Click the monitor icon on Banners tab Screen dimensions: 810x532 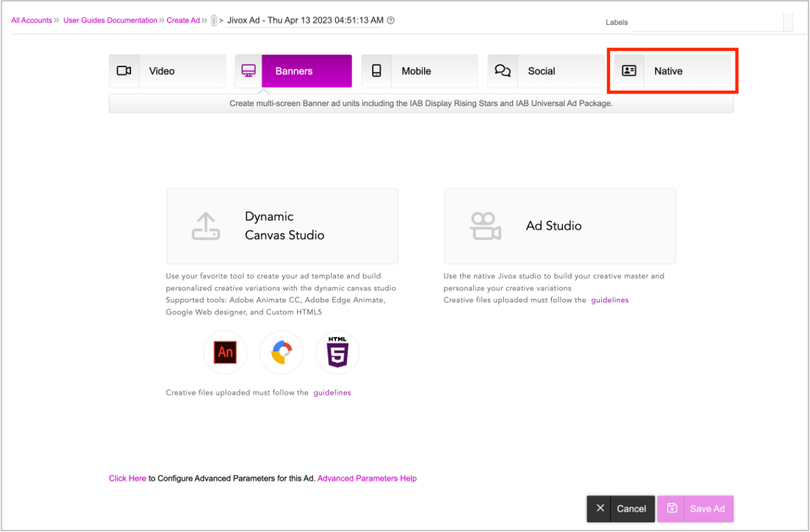coord(248,71)
